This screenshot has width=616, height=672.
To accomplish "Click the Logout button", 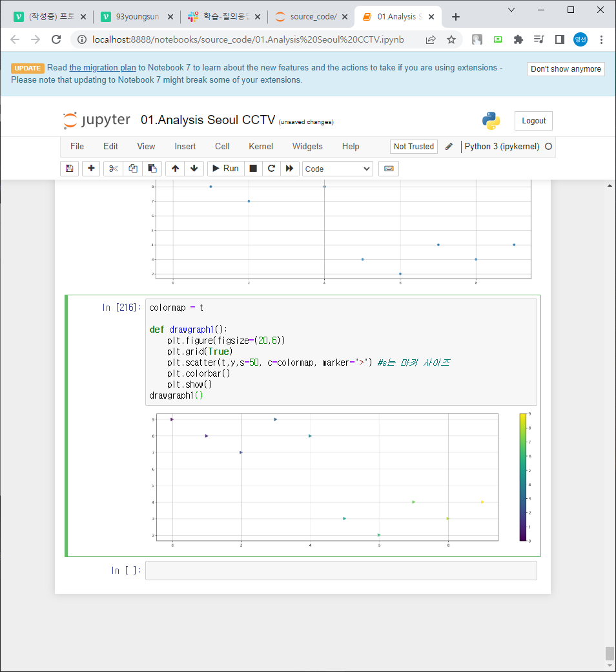I will point(534,121).
